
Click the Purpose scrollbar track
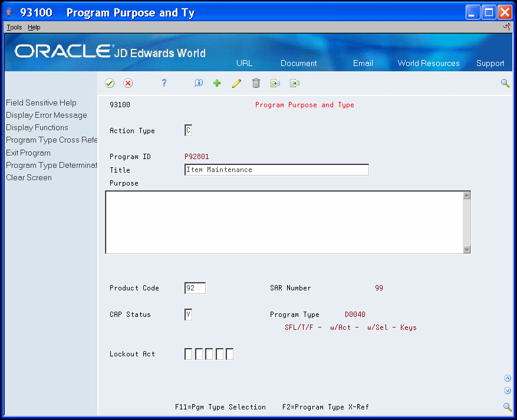pyautogui.click(x=466, y=222)
